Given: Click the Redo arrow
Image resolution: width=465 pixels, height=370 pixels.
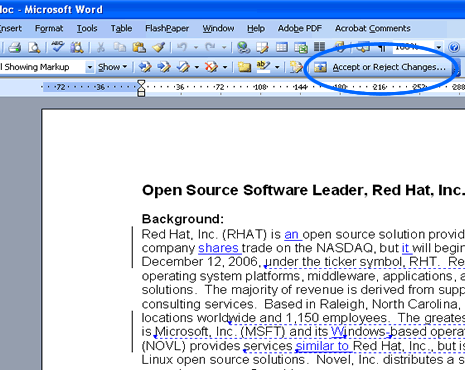Looking at the screenshot, I should click(x=211, y=48).
